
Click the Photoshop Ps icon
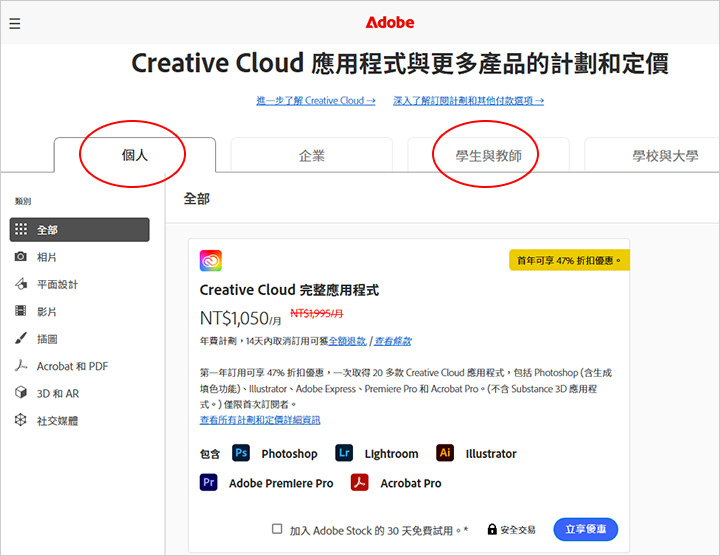click(x=241, y=453)
